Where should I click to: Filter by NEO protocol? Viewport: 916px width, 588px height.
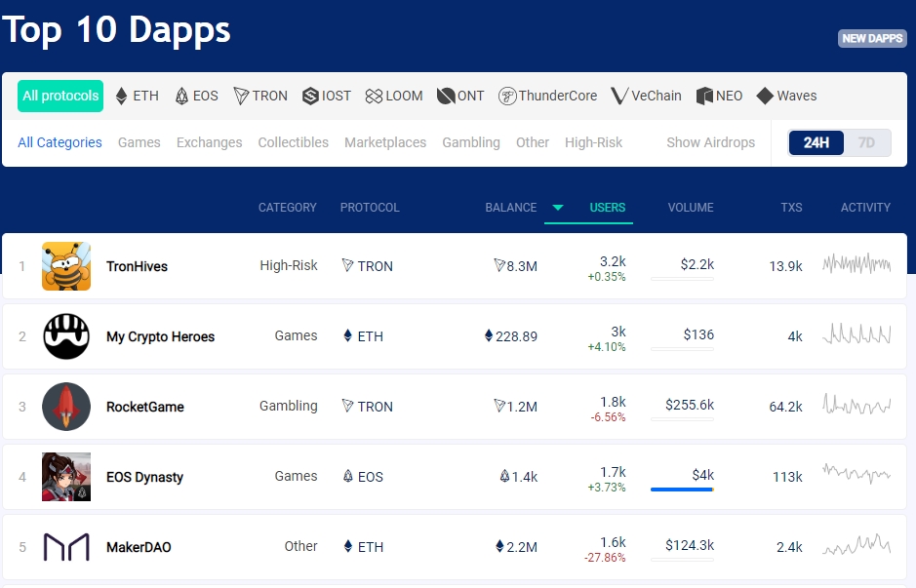pyautogui.click(x=719, y=96)
